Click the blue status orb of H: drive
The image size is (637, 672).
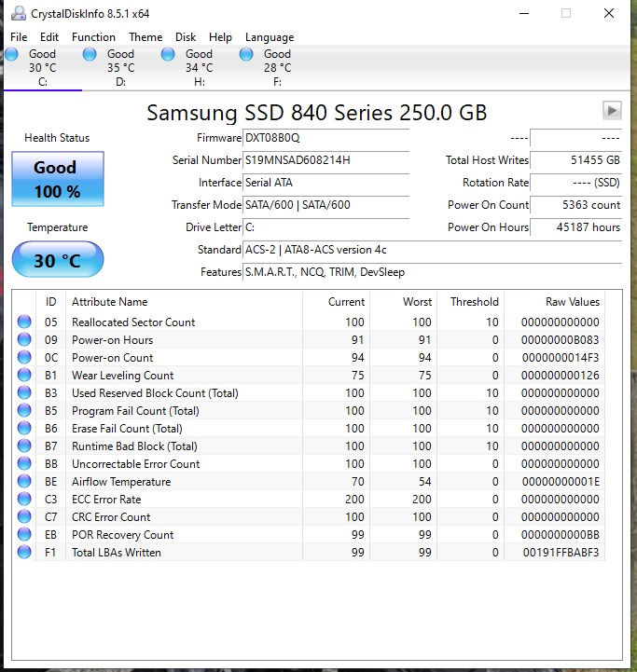pyautogui.click(x=168, y=54)
